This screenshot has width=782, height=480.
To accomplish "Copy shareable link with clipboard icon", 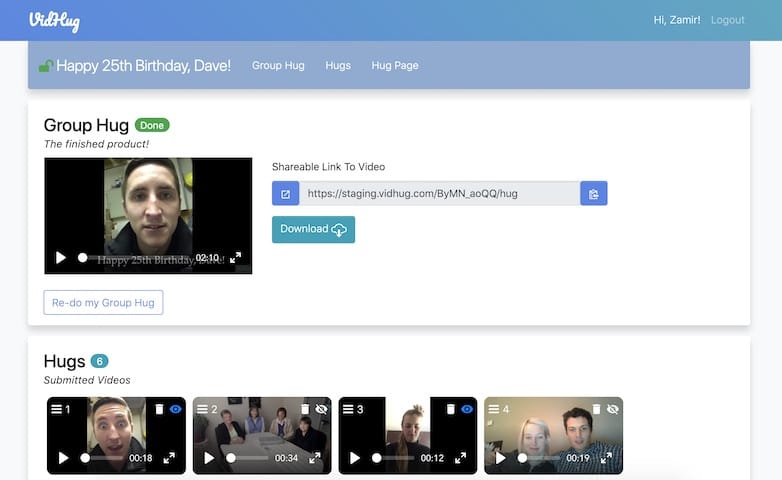I will (x=593, y=194).
